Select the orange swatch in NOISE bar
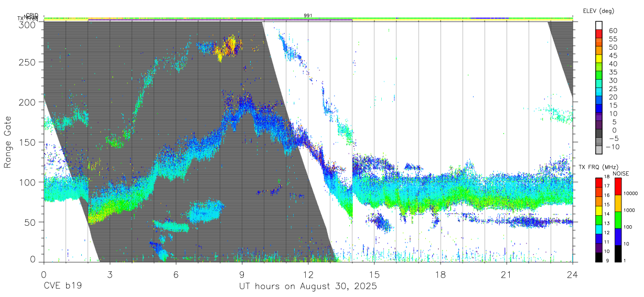The image size is (644, 297). coord(618,202)
